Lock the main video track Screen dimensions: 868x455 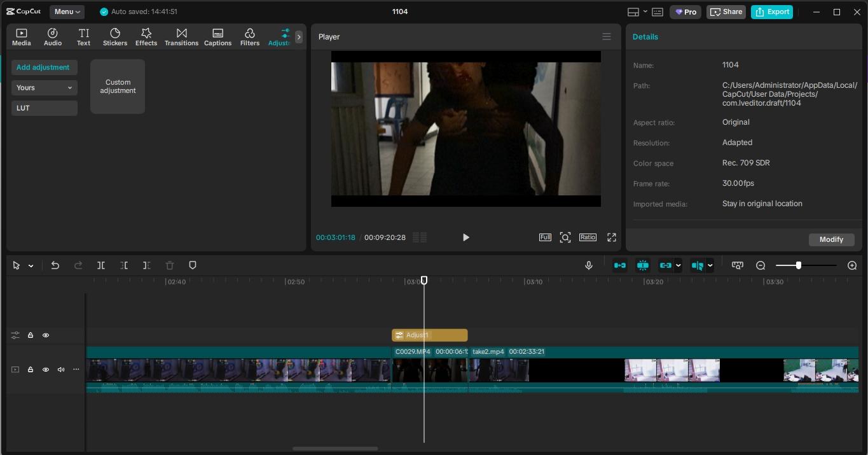coord(31,370)
